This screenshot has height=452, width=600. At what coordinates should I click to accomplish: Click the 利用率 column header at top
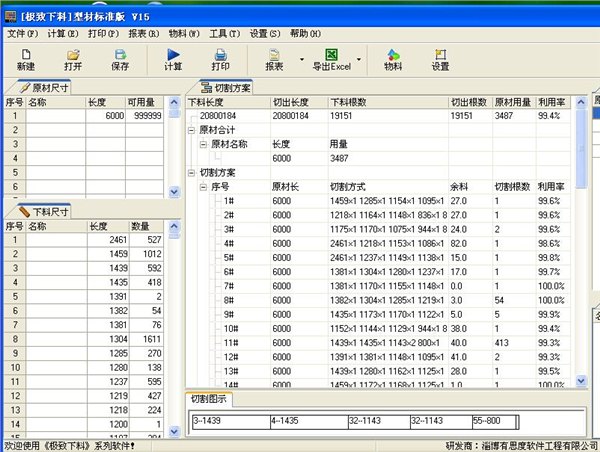point(553,102)
